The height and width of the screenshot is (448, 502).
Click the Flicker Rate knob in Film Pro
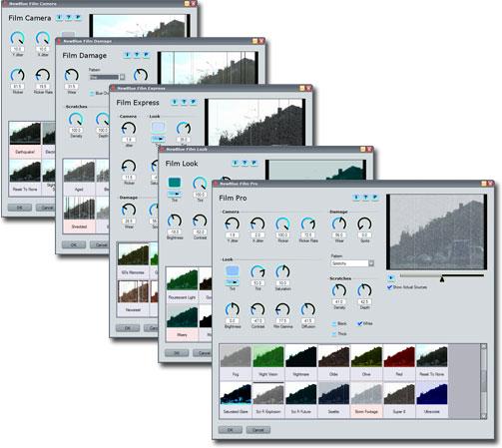308,224
